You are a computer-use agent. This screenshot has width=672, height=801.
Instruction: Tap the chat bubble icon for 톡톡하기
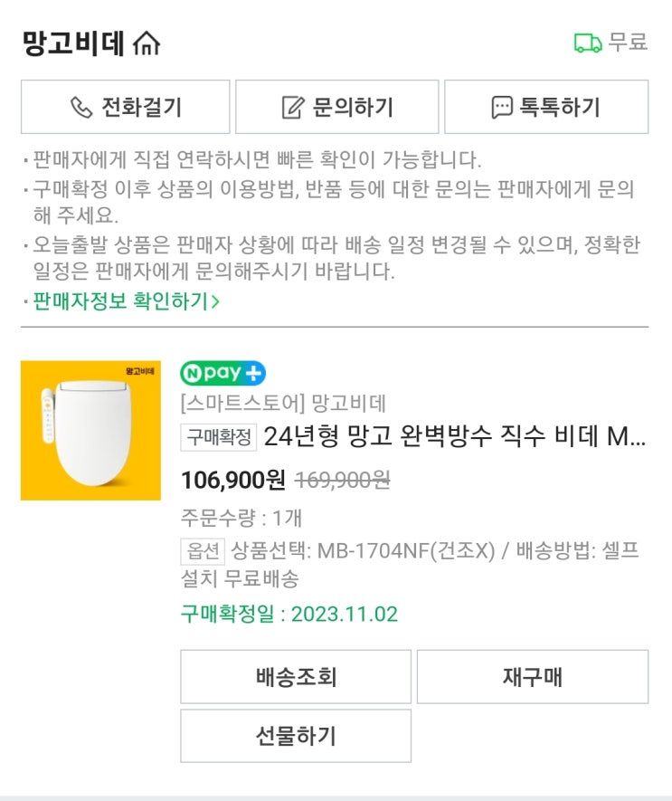502,108
